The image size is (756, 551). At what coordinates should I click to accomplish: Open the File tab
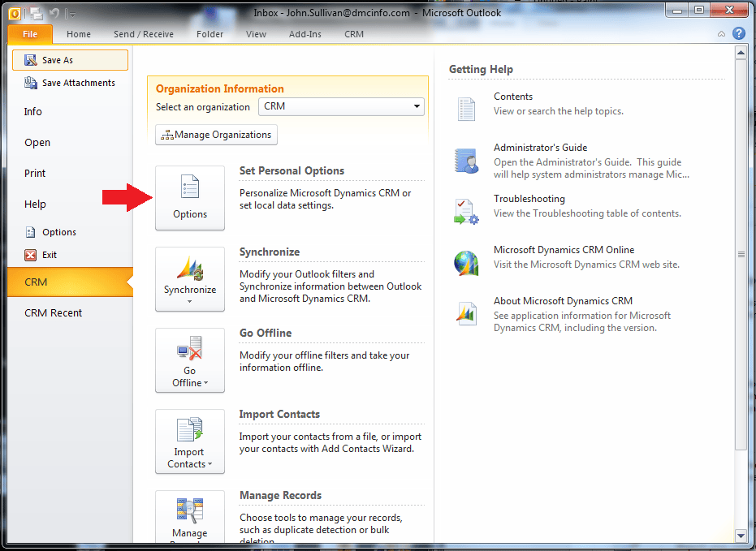(x=30, y=34)
